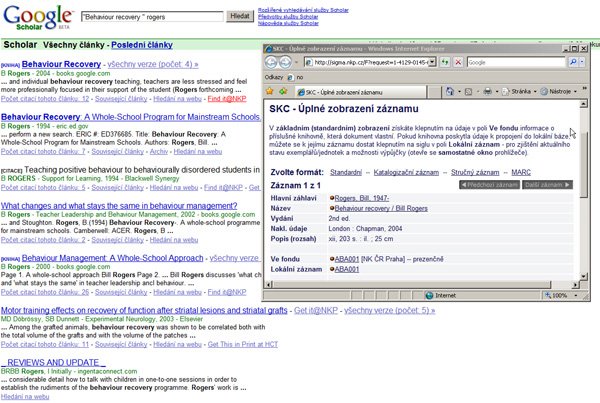The image size is (600, 403).
Task: Choose the Standardní format link
Action: pyautogui.click(x=346, y=173)
